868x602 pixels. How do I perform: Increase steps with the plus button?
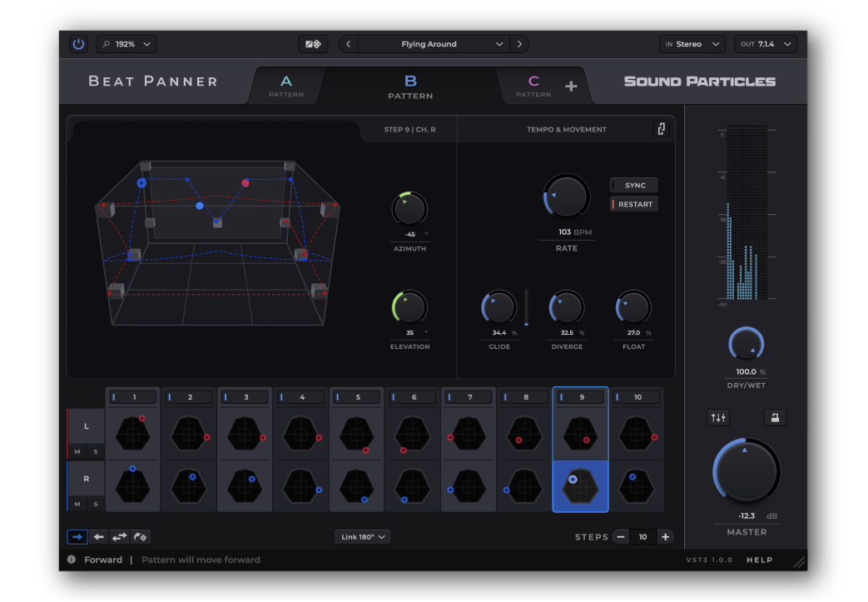coord(666,537)
